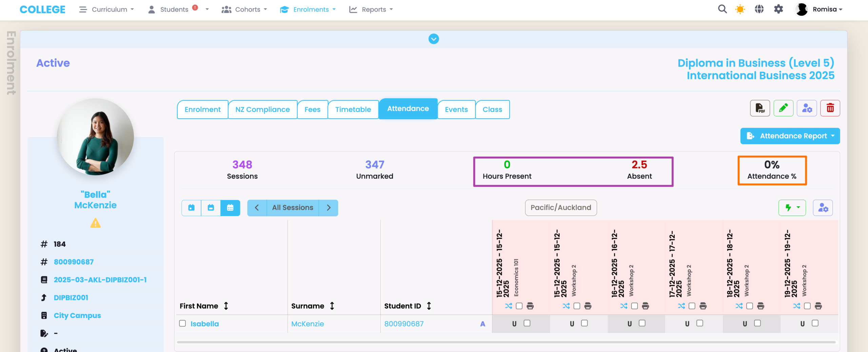Image resolution: width=868 pixels, height=352 pixels.
Task: Click the red trash delete icon
Action: pos(830,109)
